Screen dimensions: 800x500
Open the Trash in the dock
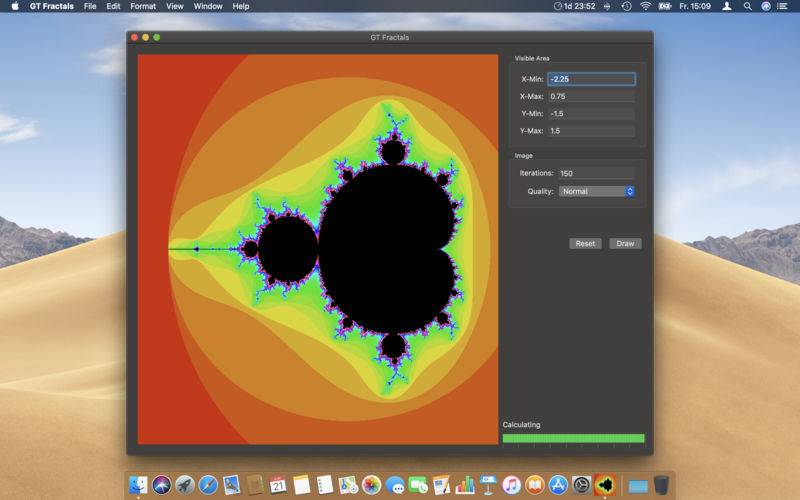click(x=661, y=485)
